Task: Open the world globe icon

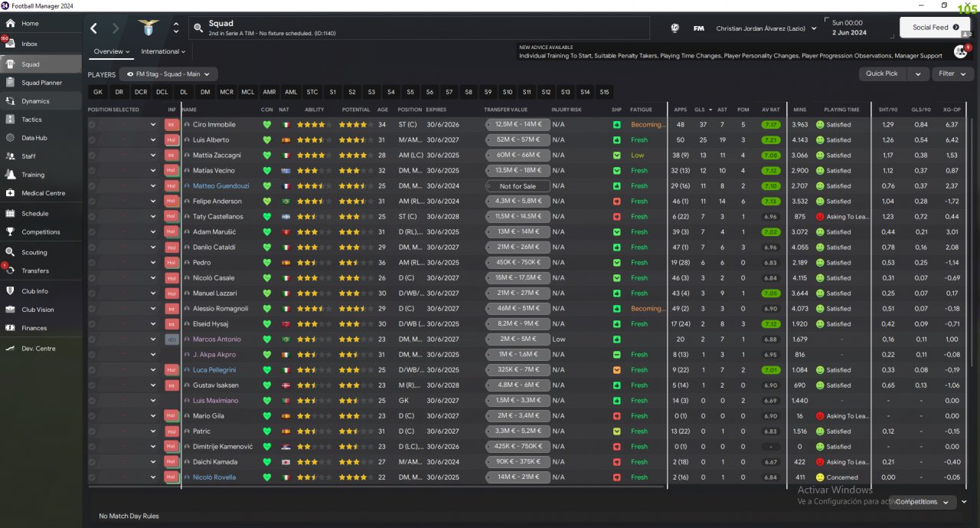Action: pos(675,28)
